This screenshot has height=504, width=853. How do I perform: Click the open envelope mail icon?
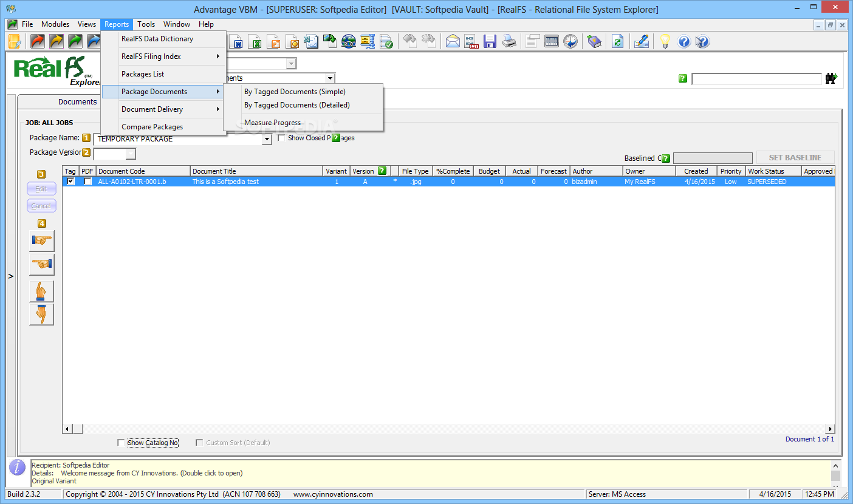click(453, 41)
